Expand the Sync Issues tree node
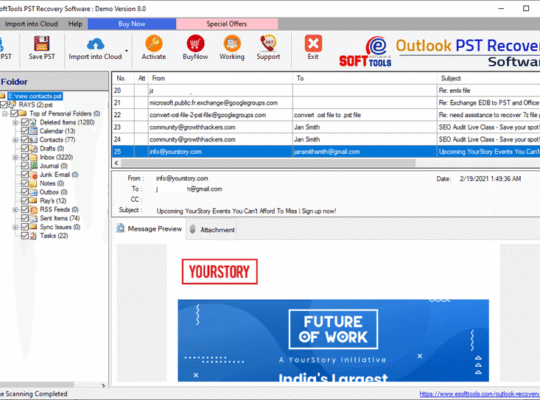 click(x=15, y=227)
